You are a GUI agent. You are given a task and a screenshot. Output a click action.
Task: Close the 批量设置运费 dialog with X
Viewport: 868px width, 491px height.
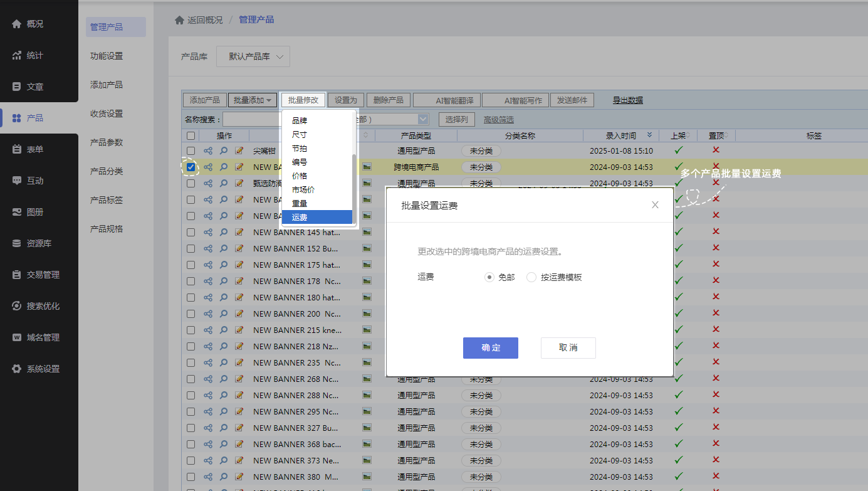point(655,205)
